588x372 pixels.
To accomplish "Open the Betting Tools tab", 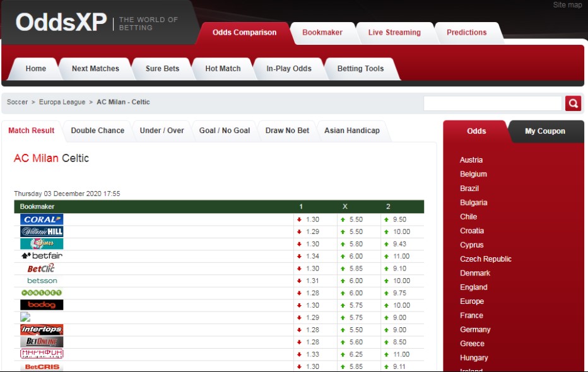I will pos(360,69).
